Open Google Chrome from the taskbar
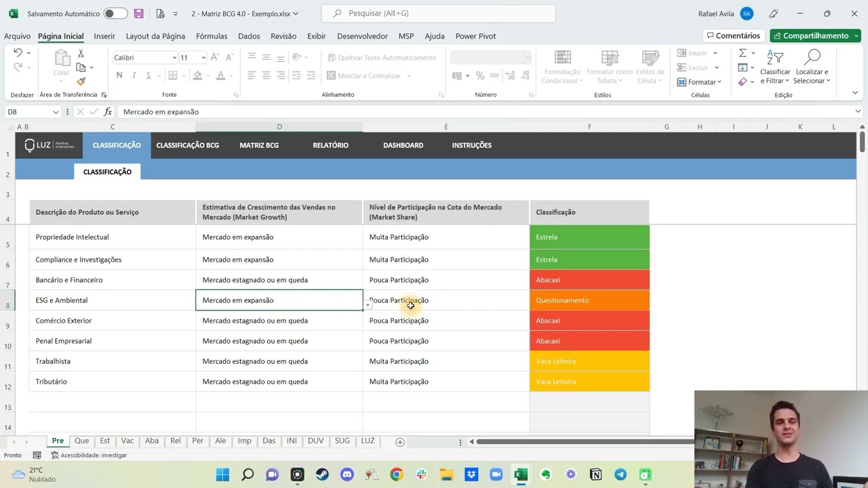Image resolution: width=868 pixels, height=488 pixels. [396, 474]
